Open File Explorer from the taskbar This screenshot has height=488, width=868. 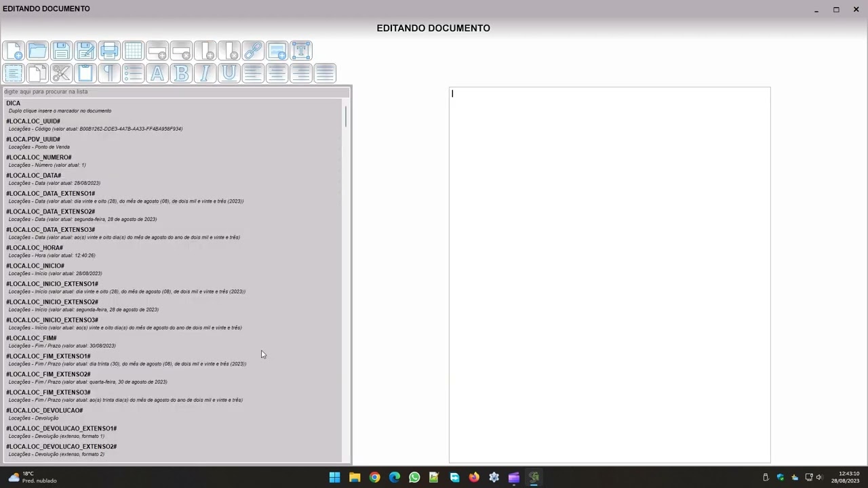point(355,477)
